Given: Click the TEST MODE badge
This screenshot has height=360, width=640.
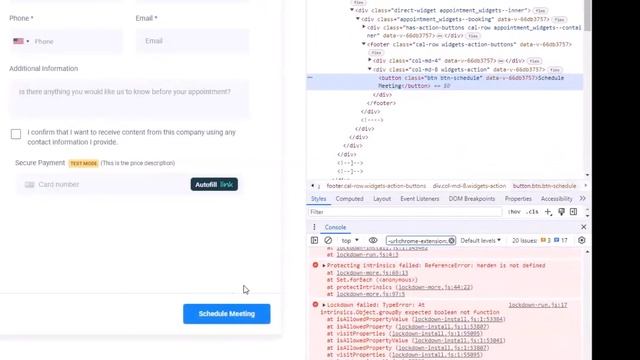Looking at the screenshot, I should coord(83,163).
